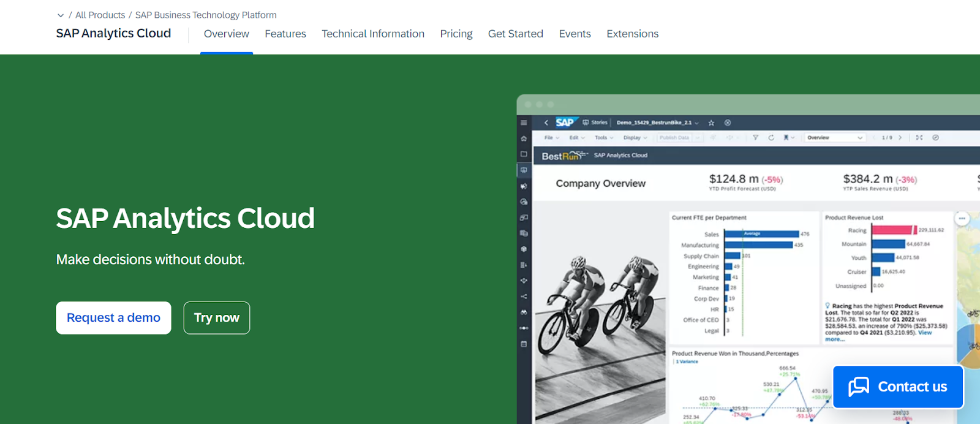Click the Mountain bar in Product Revenue Lost

(889, 244)
